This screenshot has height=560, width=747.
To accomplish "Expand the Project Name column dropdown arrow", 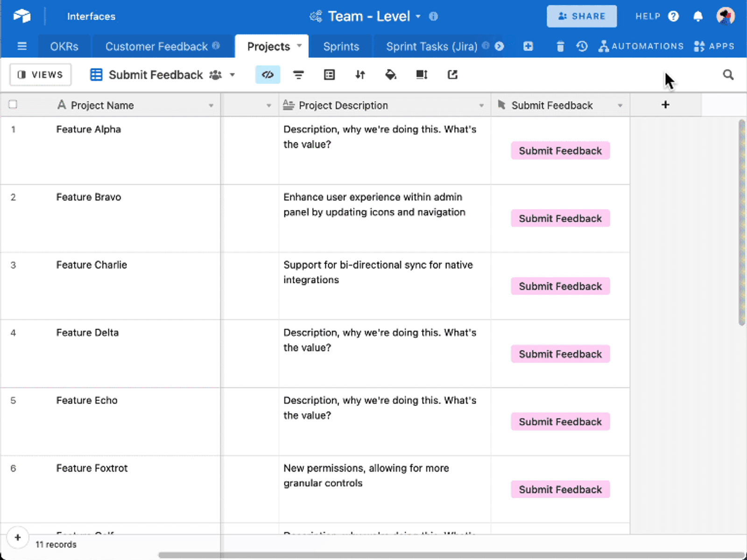I will (211, 105).
